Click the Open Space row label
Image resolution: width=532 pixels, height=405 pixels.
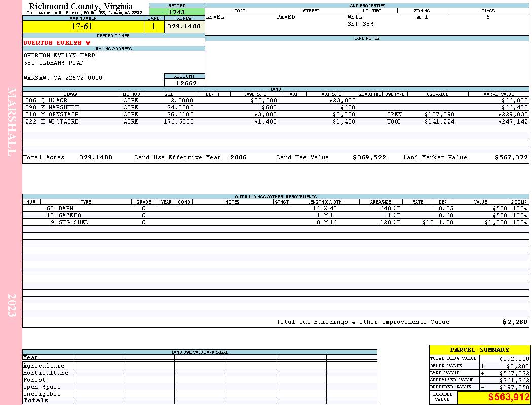tap(42, 387)
